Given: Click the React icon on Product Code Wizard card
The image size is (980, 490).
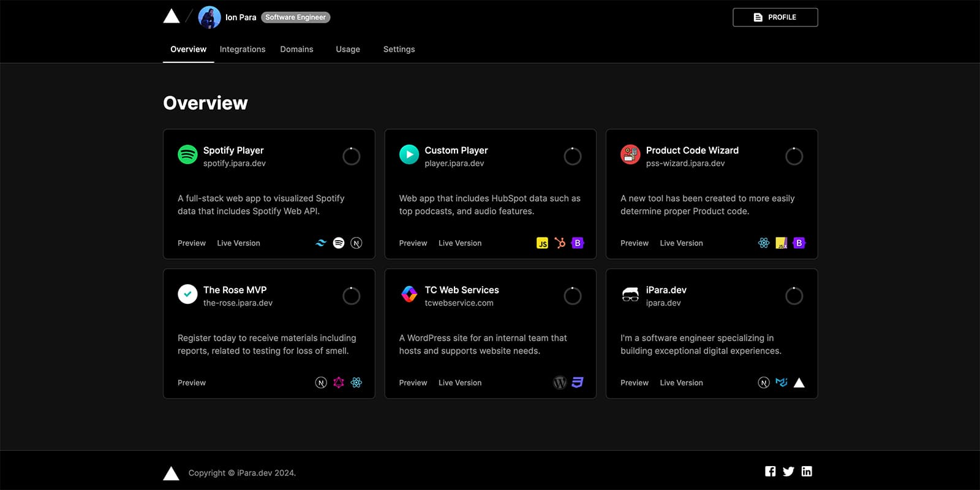Looking at the screenshot, I should pos(764,243).
